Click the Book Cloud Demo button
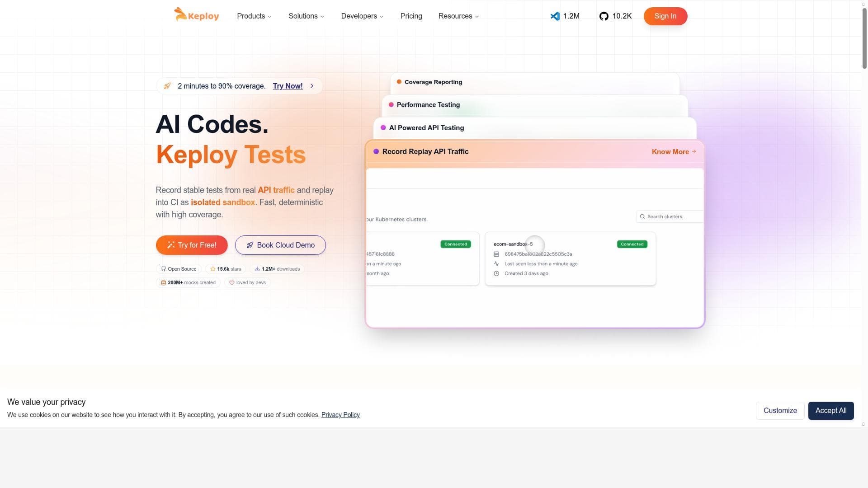Image resolution: width=868 pixels, height=488 pixels. [x=280, y=245]
